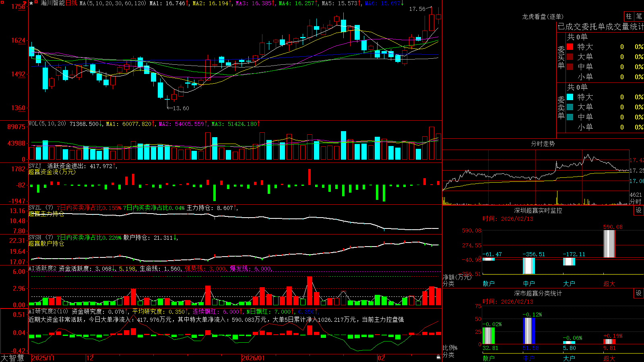Screen dimensions: 644x362
Task: Click the 大户 -172.11 bar in realtime monitor
Action: click(x=569, y=261)
